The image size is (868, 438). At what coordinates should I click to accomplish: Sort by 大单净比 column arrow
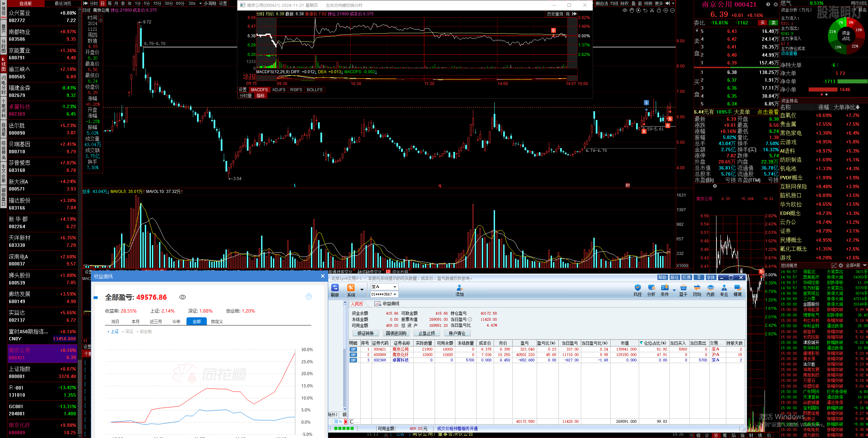click(x=857, y=107)
